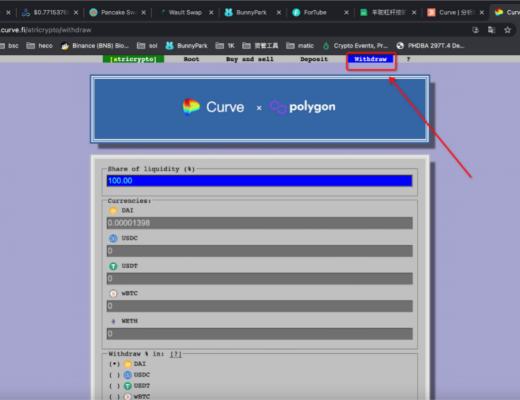The height and width of the screenshot is (400, 520).
Task: Go to the Root menu item
Action: coord(191,59)
